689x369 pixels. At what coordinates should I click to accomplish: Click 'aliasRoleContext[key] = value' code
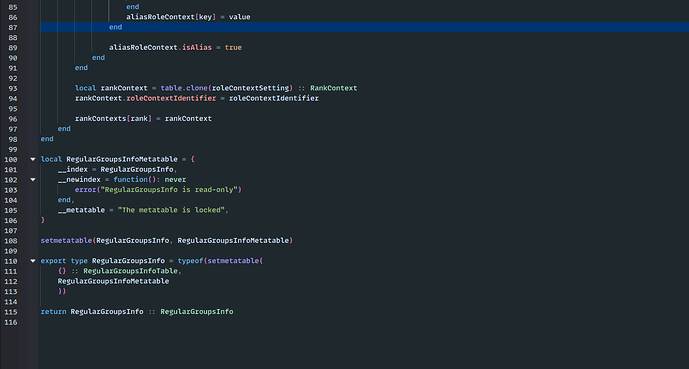(x=188, y=17)
